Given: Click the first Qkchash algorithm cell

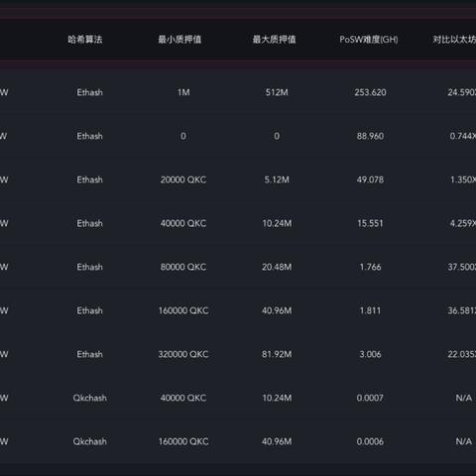Looking at the screenshot, I should (89, 398).
